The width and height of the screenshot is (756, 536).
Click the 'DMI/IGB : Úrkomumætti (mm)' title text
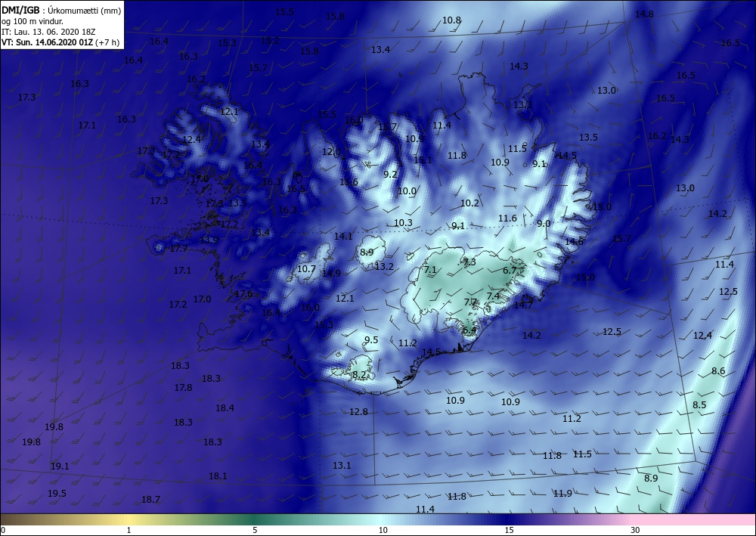pos(61,10)
